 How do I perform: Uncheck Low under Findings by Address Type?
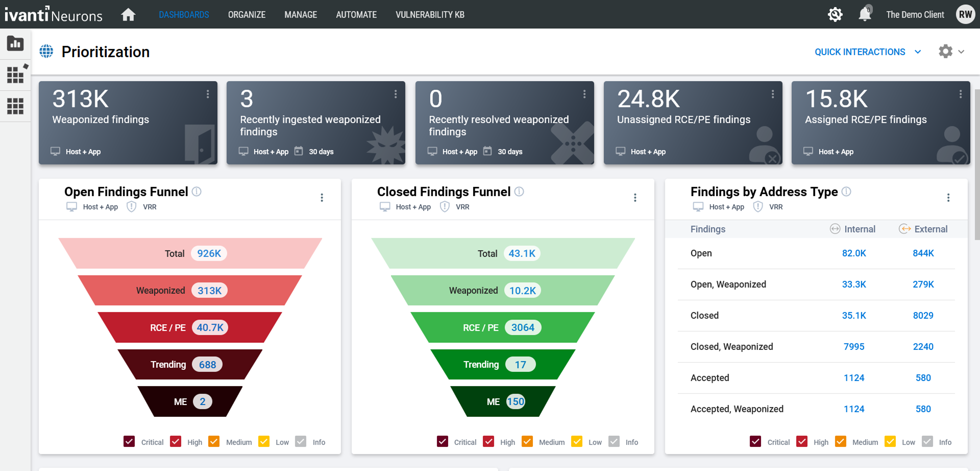tap(891, 441)
